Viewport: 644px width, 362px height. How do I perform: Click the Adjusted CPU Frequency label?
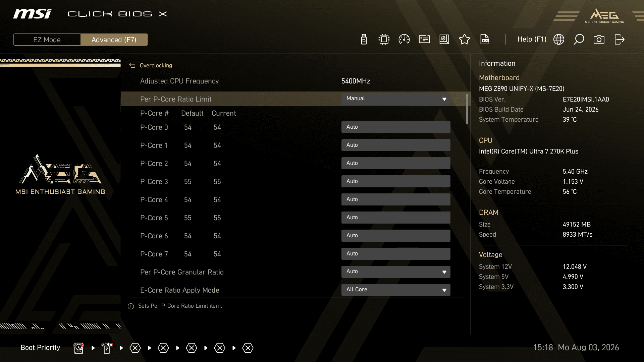[179, 81]
